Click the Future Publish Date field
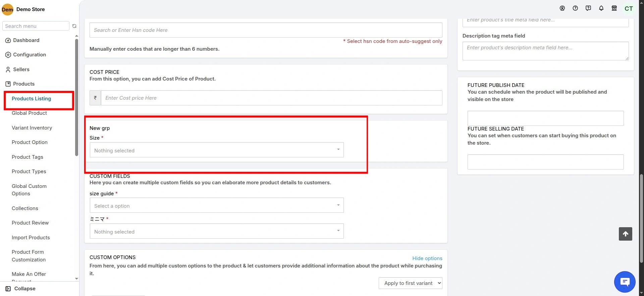 (545, 118)
